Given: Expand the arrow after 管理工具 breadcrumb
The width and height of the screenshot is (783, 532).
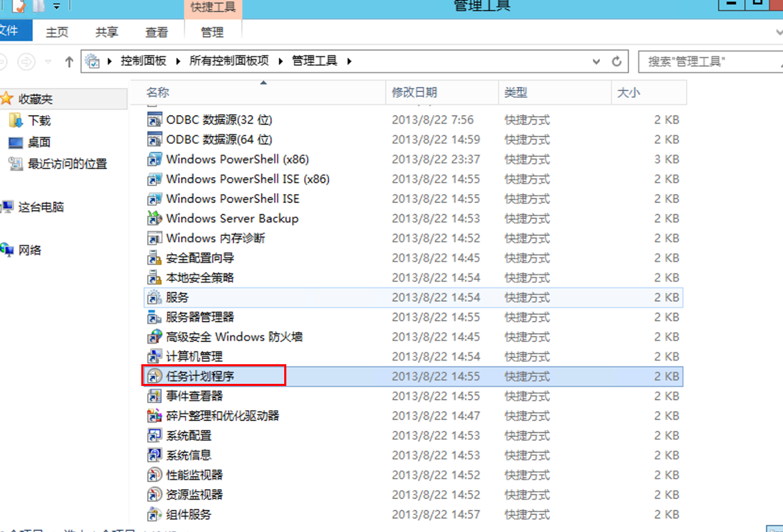Looking at the screenshot, I should [349, 61].
